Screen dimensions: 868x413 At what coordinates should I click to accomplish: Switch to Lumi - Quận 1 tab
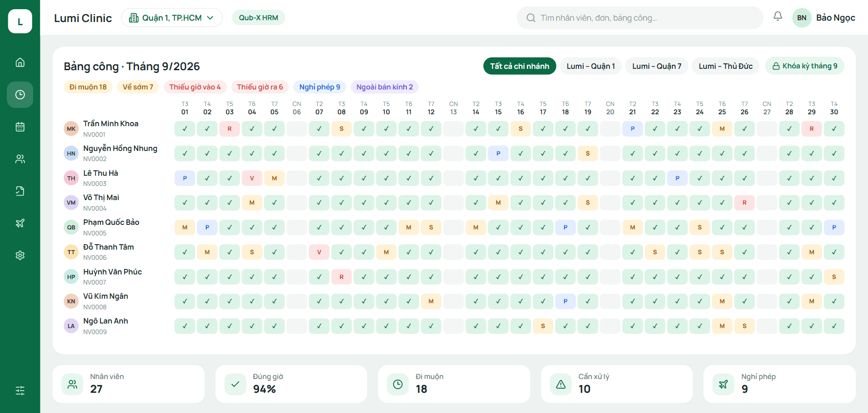point(591,66)
